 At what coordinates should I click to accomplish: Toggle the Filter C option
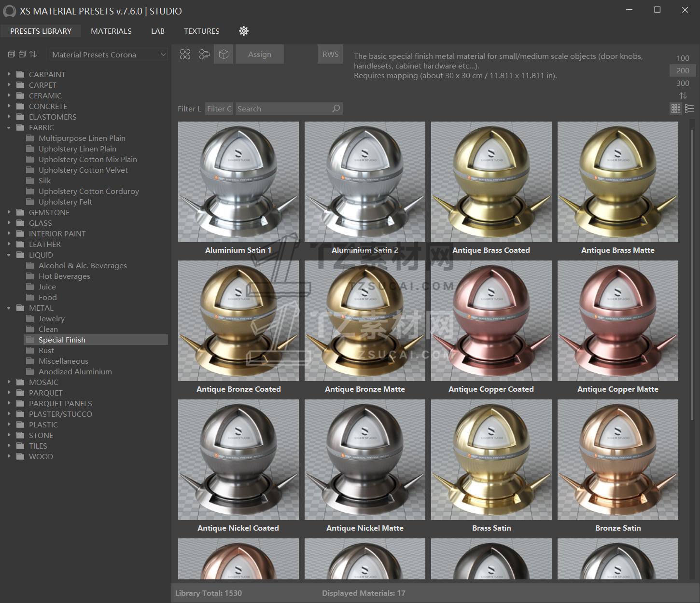(219, 109)
